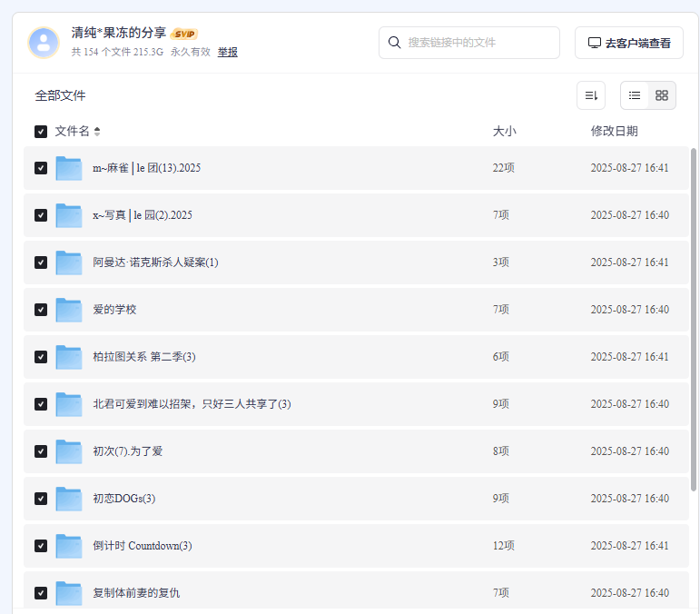Click folder icon for 倒计时 Countdown(3)

[x=69, y=546]
